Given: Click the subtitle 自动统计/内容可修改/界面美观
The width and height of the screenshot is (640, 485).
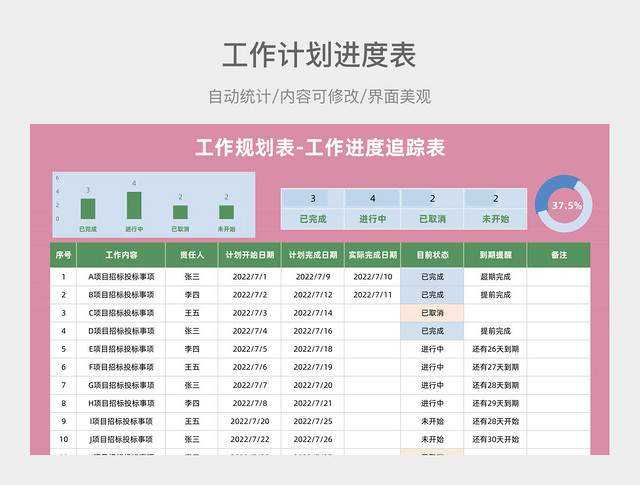Looking at the screenshot, I should pos(320,97).
